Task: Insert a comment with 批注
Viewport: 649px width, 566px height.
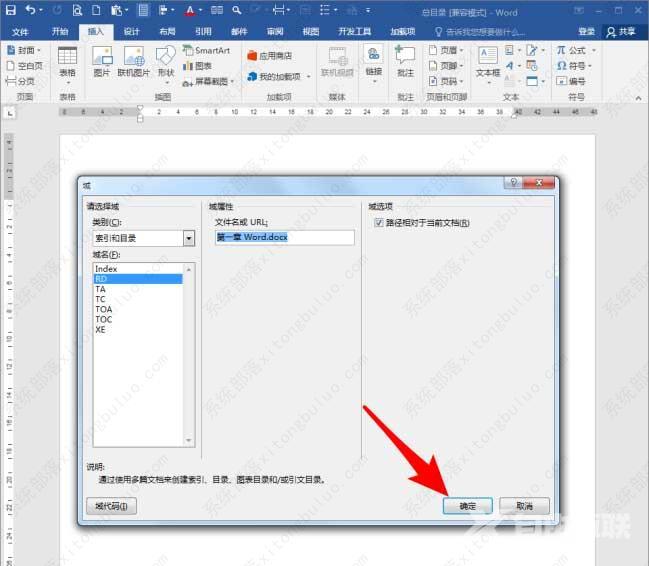Action: [x=405, y=62]
